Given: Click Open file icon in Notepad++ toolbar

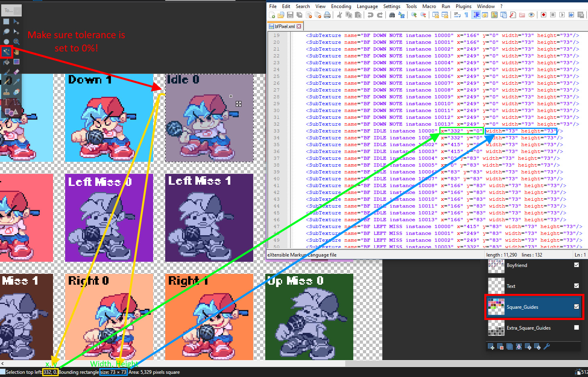Looking at the screenshot, I should tap(281, 15).
